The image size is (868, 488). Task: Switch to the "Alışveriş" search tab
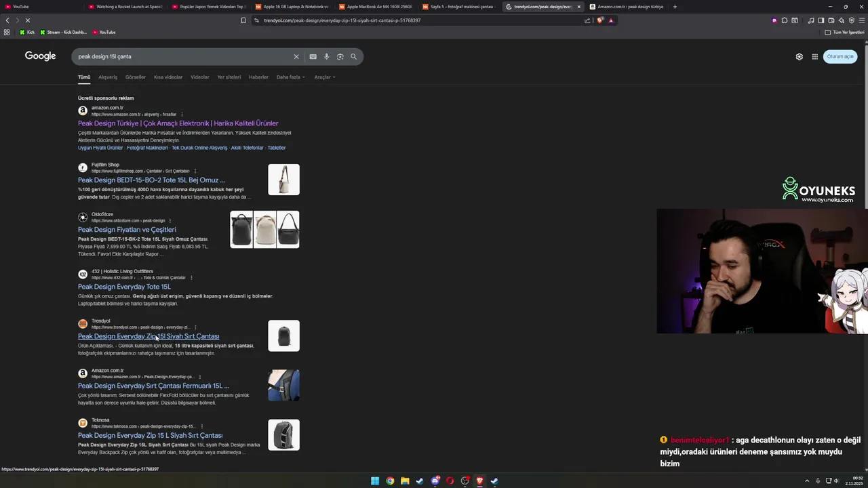tap(108, 77)
